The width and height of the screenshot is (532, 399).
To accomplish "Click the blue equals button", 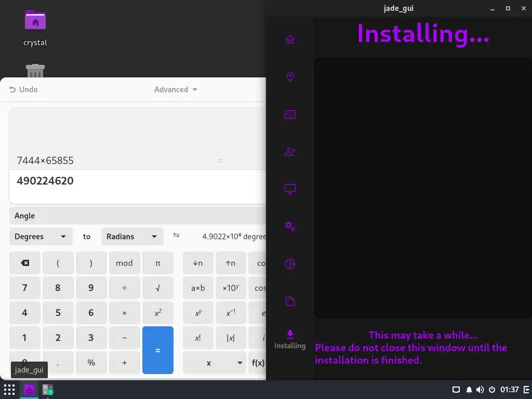I will tap(158, 350).
